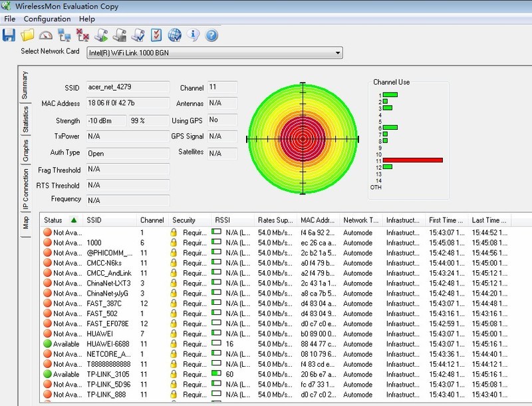Switch to the Statistics side tab

pos(25,120)
